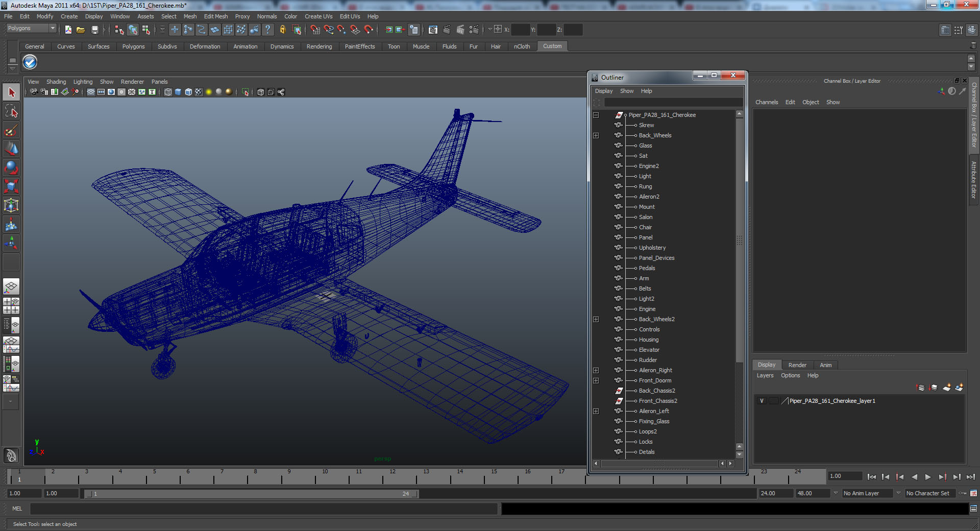The height and width of the screenshot is (531, 980).
Task: Select the arrow Select tool
Action: click(x=11, y=92)
